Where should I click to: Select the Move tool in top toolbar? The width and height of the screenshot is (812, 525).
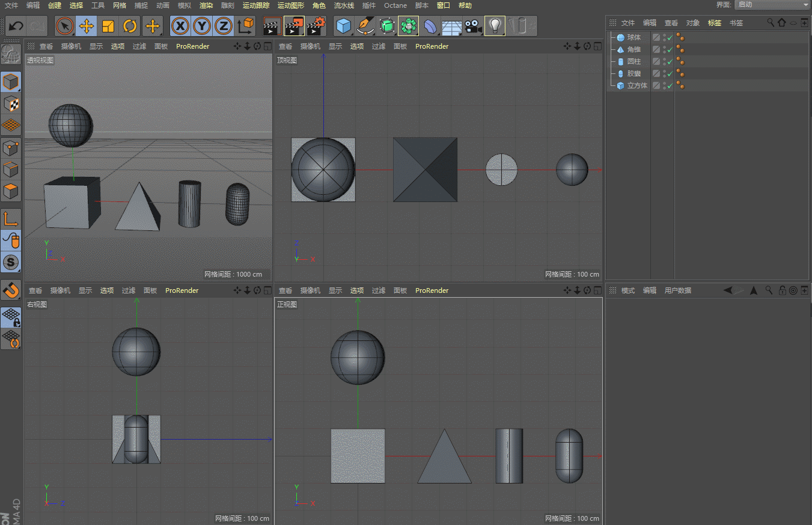[87, 26]
